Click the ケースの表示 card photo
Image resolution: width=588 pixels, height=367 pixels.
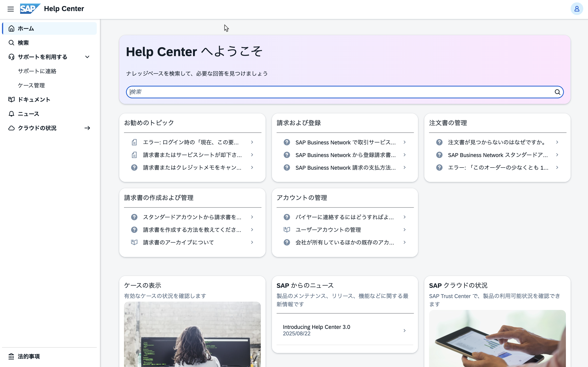coord(192,334)
